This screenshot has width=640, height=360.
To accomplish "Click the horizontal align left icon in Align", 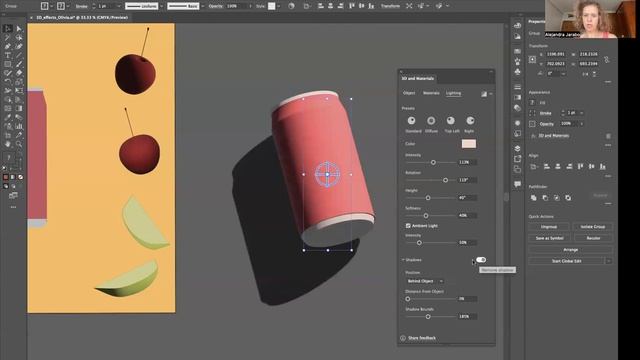I will (x=547, y=167).
